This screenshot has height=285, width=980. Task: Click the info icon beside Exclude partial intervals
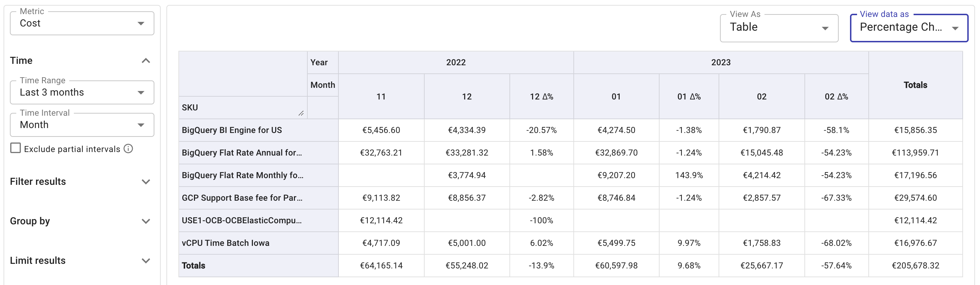click(129, 148)
